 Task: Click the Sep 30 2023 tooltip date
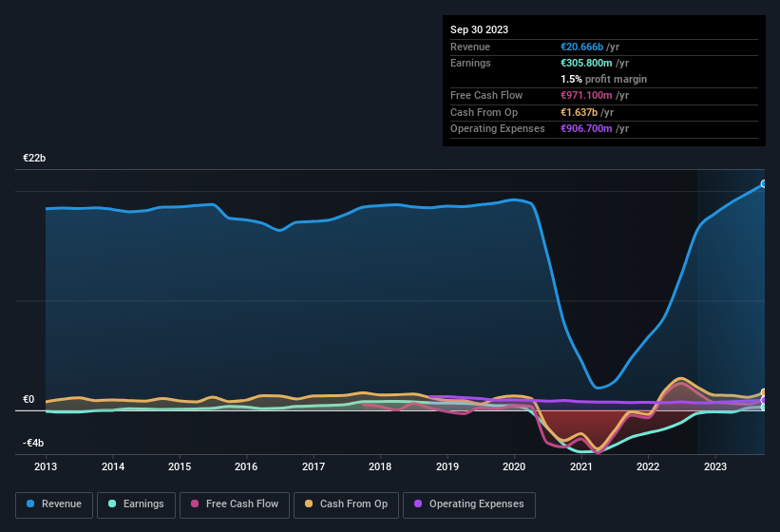click(x=479, y=29)
